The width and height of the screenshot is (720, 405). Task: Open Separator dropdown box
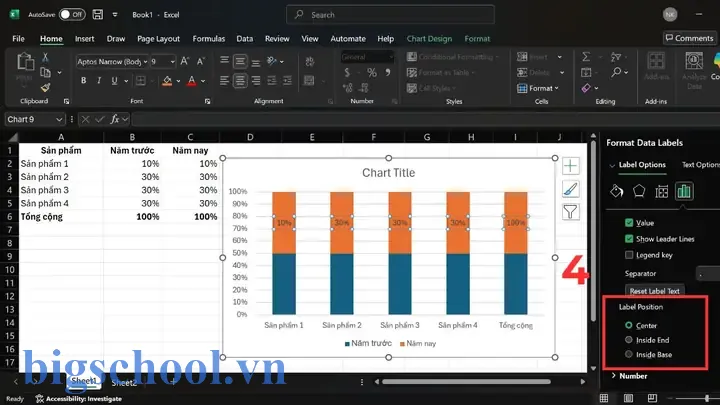pos(708,274)
